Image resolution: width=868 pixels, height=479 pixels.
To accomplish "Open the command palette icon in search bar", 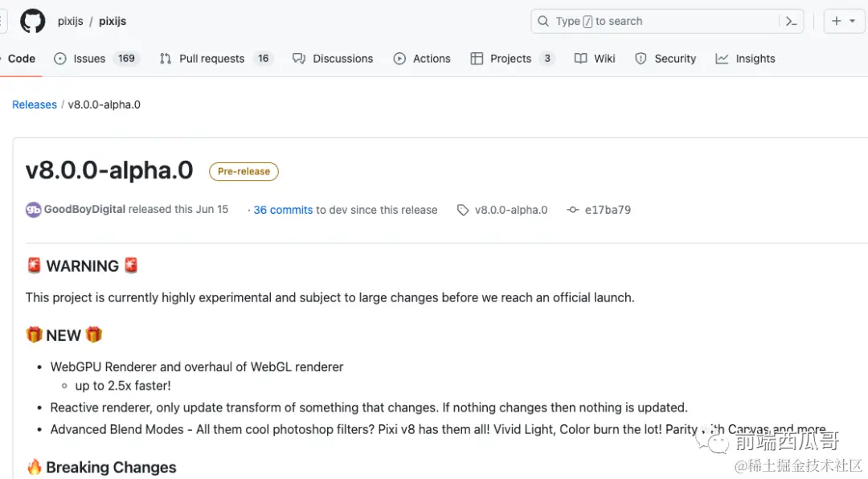I will (791, 21).
